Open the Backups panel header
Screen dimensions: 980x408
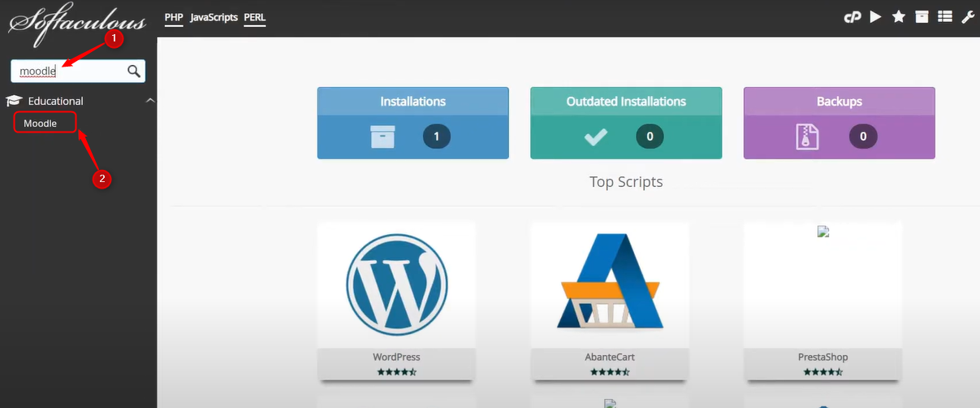point(840,102)
